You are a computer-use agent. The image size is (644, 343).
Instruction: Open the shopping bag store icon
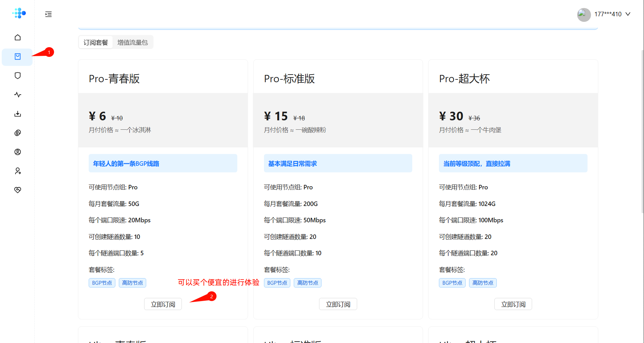[18, 57]
